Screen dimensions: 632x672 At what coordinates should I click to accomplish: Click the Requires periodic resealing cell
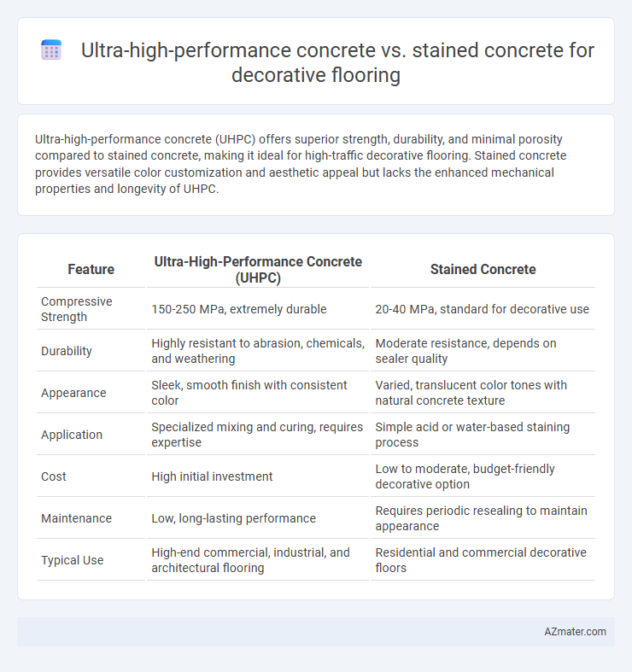tap(481, 518)
